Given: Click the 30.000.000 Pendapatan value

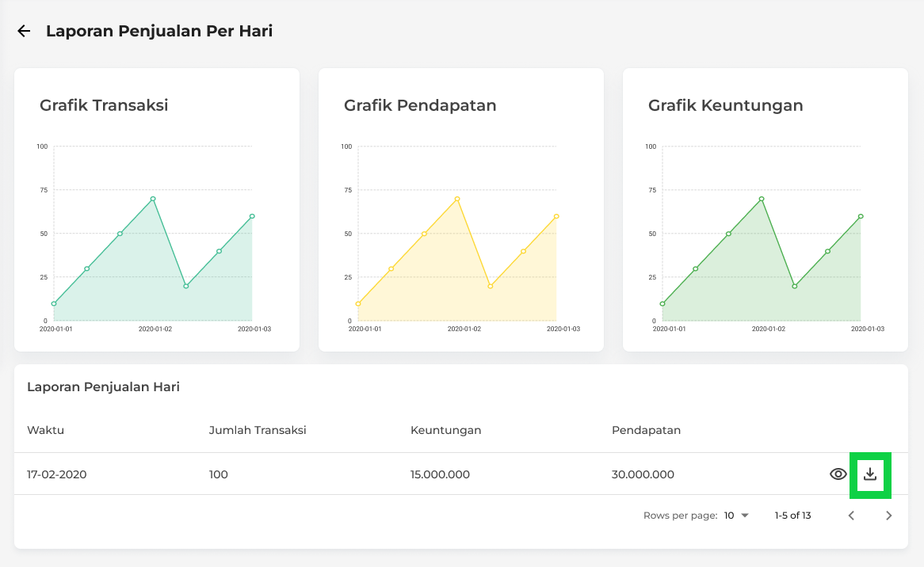Looking at the screenshot, I should pos(643,474).
